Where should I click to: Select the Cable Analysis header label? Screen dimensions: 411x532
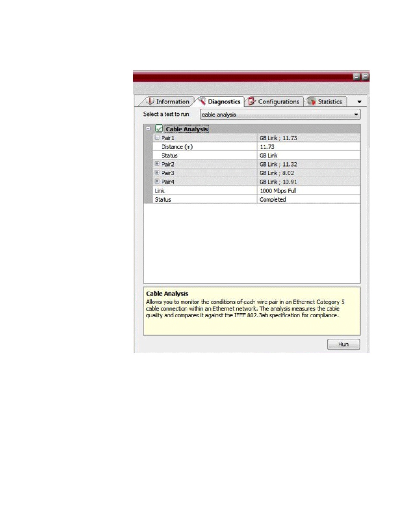(187, 129)
